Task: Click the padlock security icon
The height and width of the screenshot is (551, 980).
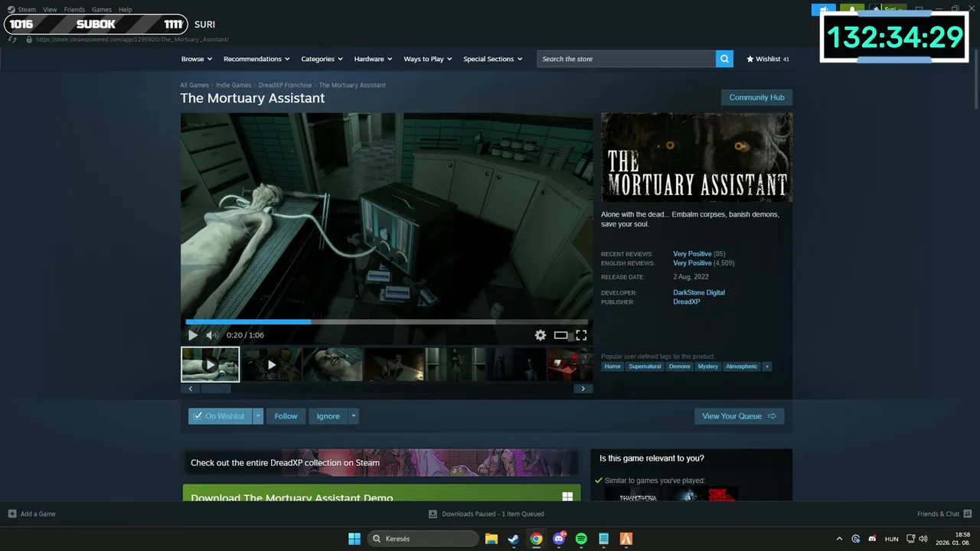Action: tap(29, 39)
